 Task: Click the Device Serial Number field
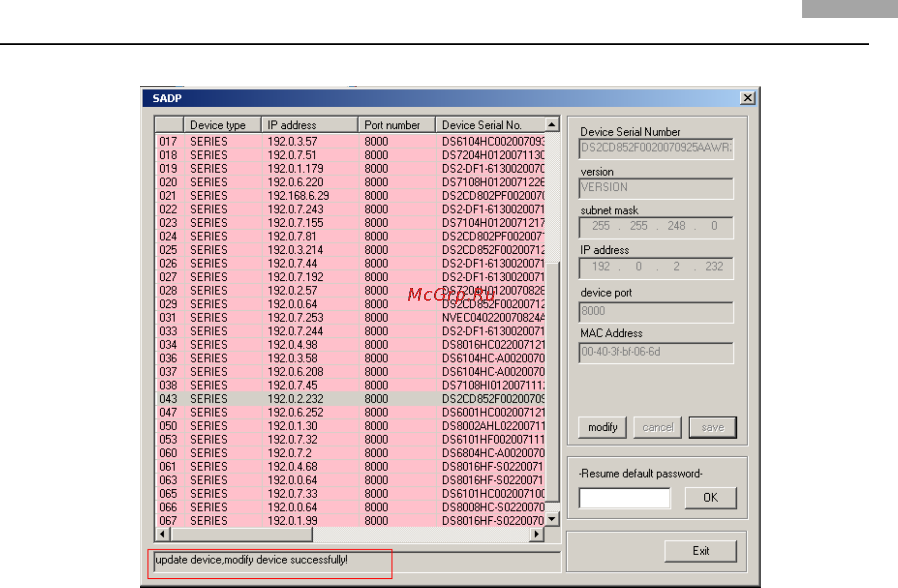coord(656,148)
